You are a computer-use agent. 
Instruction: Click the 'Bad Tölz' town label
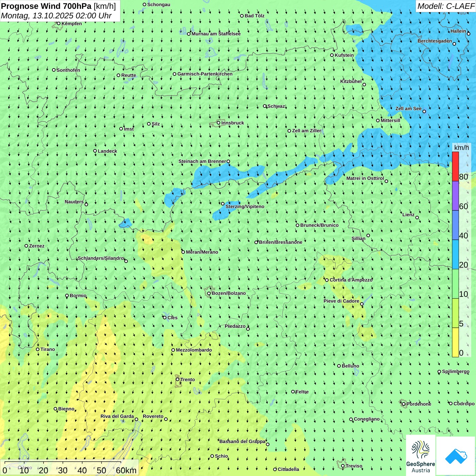pyautogui.click(x=255, y=16)
